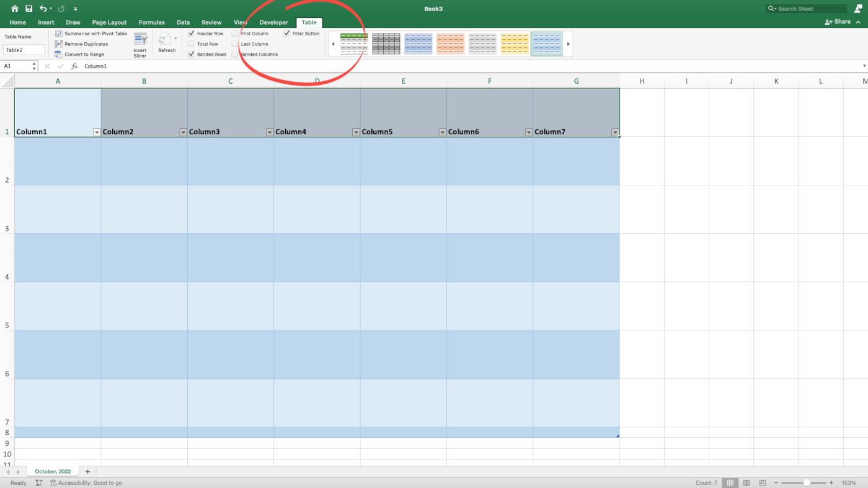The width and height of the screenshot is (868, 488).
Task: Enable the Total Row checkbox
Action: (191, 43)
